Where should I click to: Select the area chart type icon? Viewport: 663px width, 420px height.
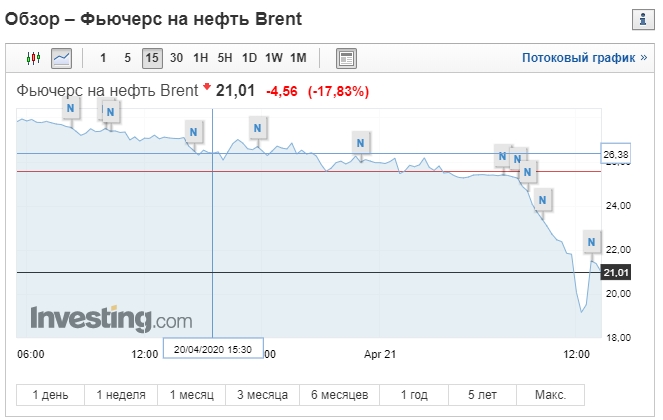tap(62, 58)
